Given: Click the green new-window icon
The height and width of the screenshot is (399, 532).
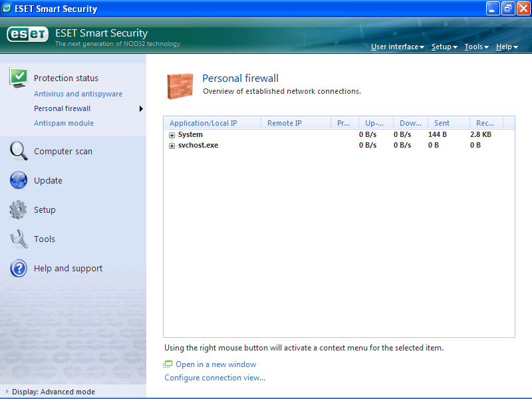Looking at the screenshot, I should (x=168, y=364).
